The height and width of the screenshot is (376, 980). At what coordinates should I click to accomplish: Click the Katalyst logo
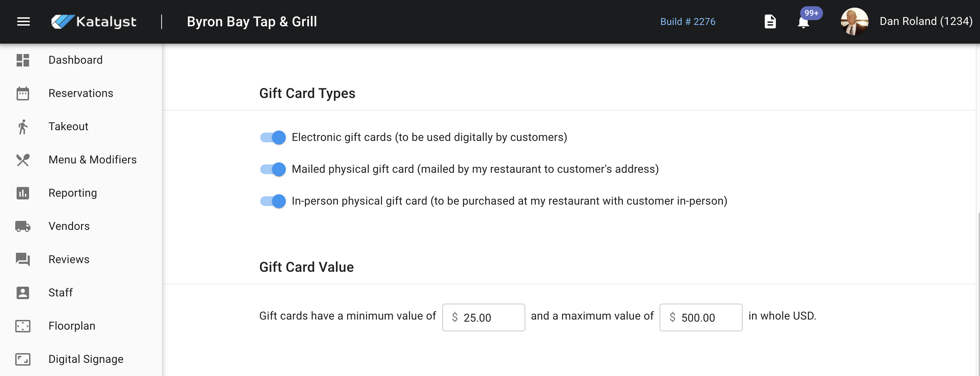tap(93, 22)
